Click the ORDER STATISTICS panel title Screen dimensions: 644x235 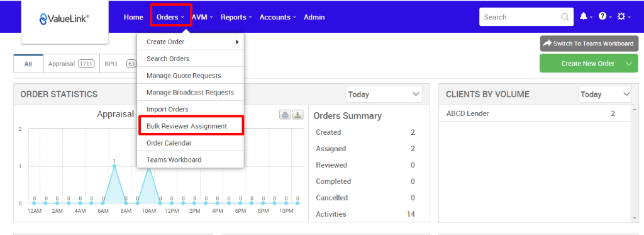coord(59,95)
